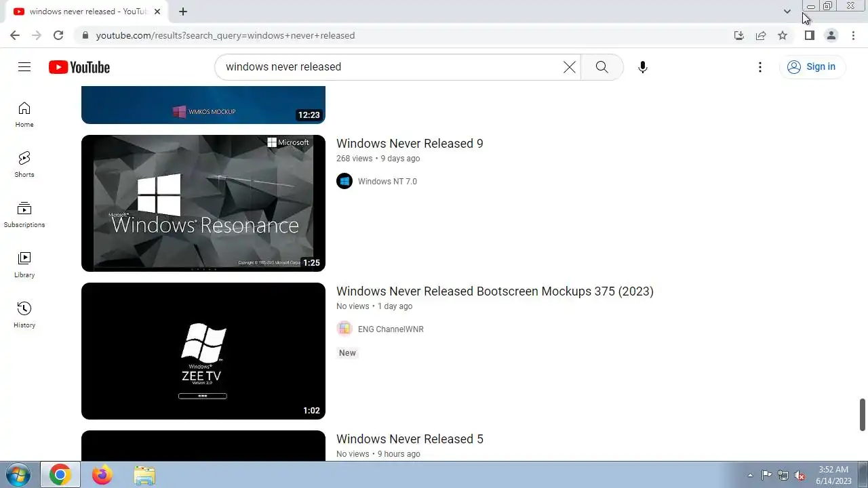Screen dimensions: 868x488
Task: Click the 'New' badge on Bootscreen Mockups
Action: click(x=347, y=353)
